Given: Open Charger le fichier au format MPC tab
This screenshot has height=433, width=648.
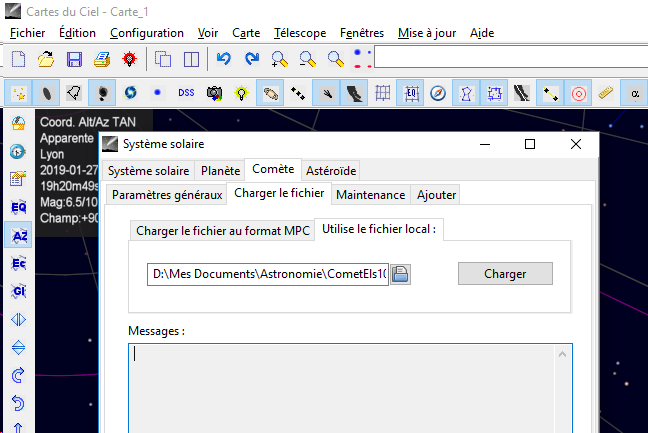Looking at the screenshot, I should (x=222, y=230).
